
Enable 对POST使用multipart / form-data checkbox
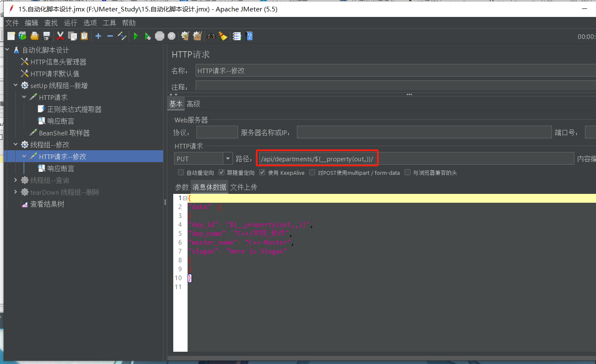coord(312,172)
